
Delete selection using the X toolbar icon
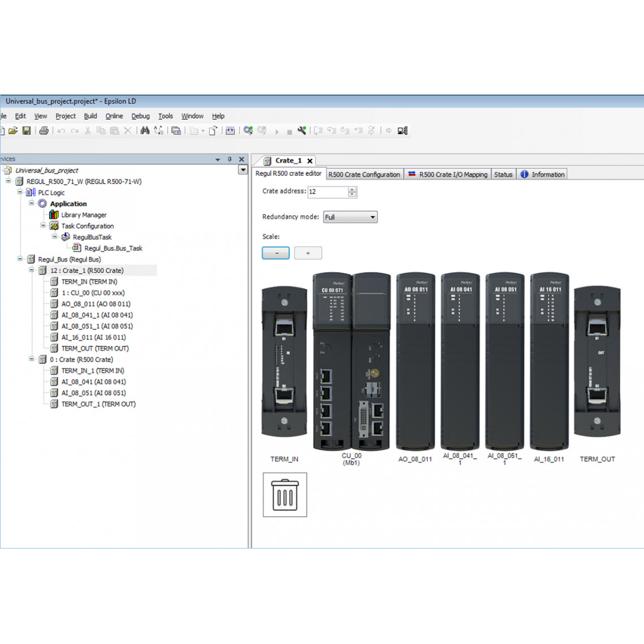128,130
